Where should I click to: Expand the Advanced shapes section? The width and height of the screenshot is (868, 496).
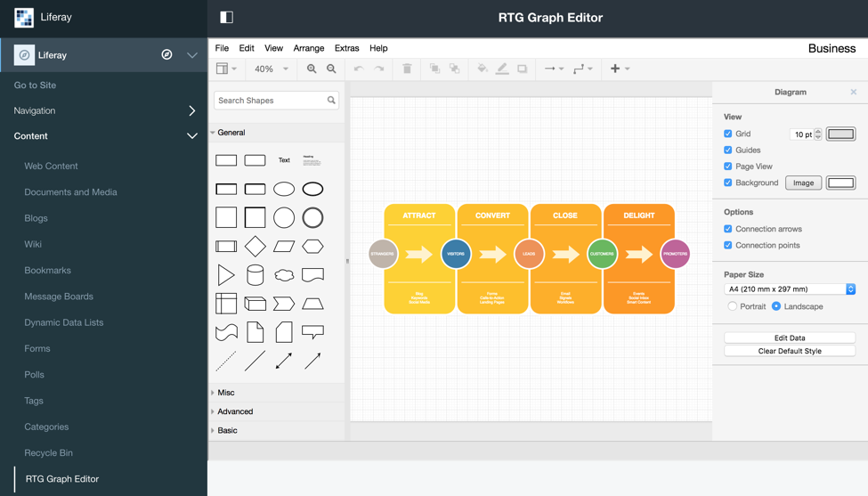(235, 411)
